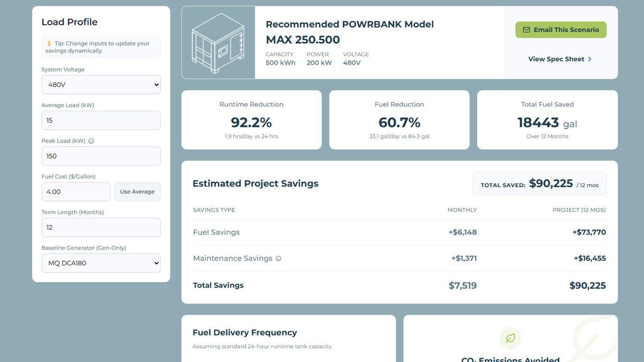Click the MAX 250.500 model name
Image resolution: width=644 pixels, height=362 pixels.
pos(303,40)
